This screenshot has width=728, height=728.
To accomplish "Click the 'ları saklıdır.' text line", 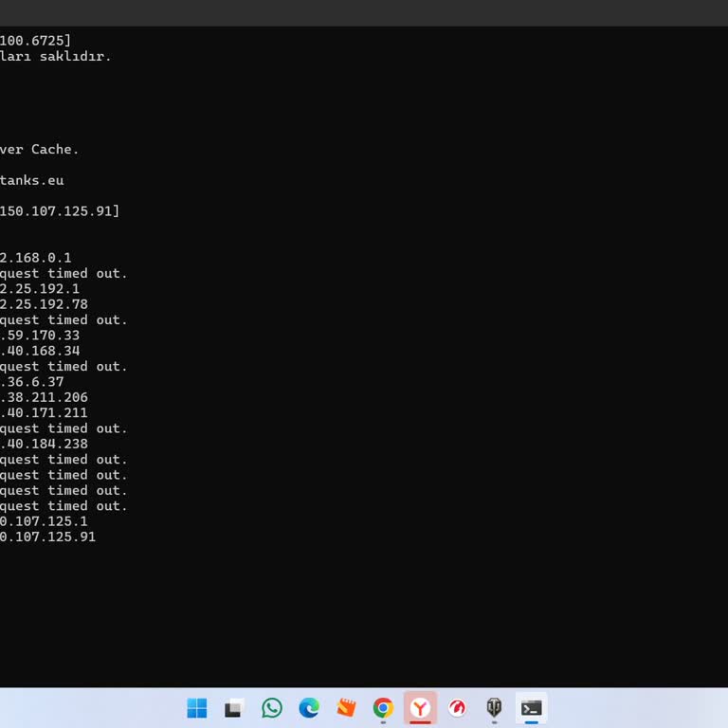I will tap(56, 57).
